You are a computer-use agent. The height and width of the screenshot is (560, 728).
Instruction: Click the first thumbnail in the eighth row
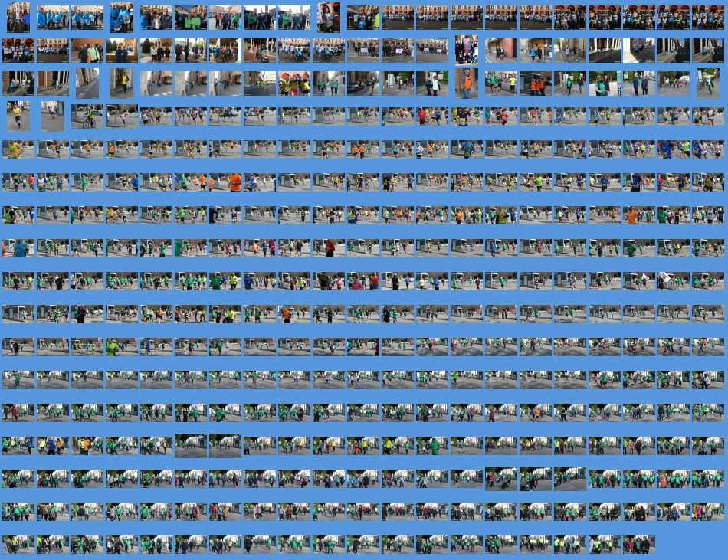pyautogui.click(x=18, y=248)
